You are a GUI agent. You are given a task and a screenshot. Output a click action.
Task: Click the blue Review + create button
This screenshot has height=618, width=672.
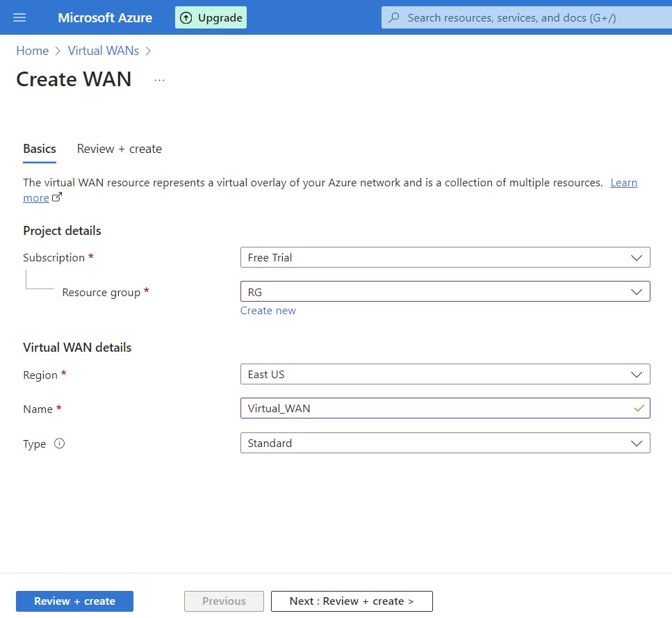pos(74,601)
